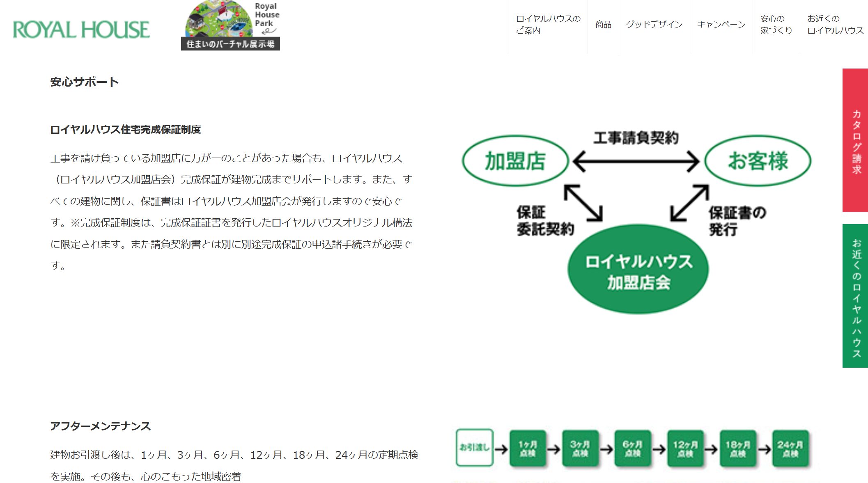Click the green お近くのロイヤルハウス side tab
The image size is (868, 483).
pyautogui.click(x=856, y=295)
